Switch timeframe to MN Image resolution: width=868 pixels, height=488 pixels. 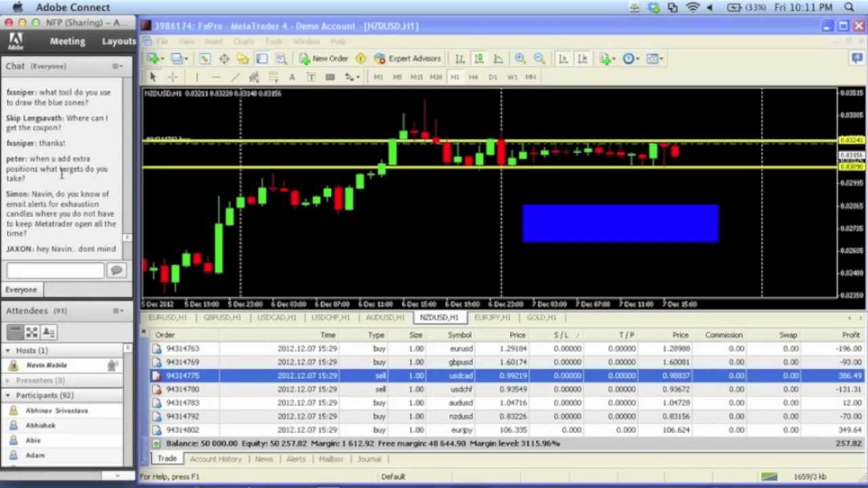[x=530, y=77]
